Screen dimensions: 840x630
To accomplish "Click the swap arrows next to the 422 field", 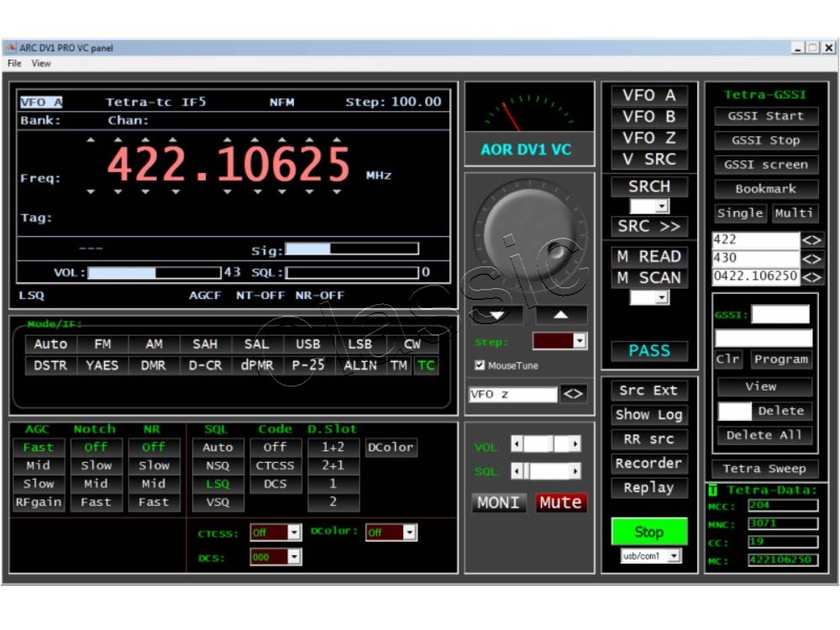I will click(x=811, y=240).
